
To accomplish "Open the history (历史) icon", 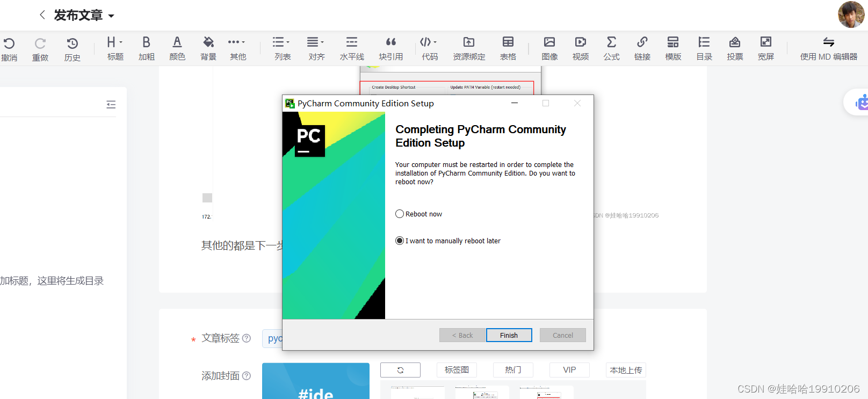I will pyautogui.click(x=73, y=43).
